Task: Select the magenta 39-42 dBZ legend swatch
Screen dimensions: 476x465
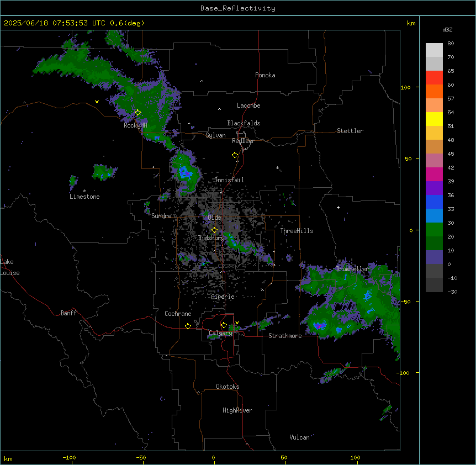Action: pyautogui.click(x=434, y=174)
